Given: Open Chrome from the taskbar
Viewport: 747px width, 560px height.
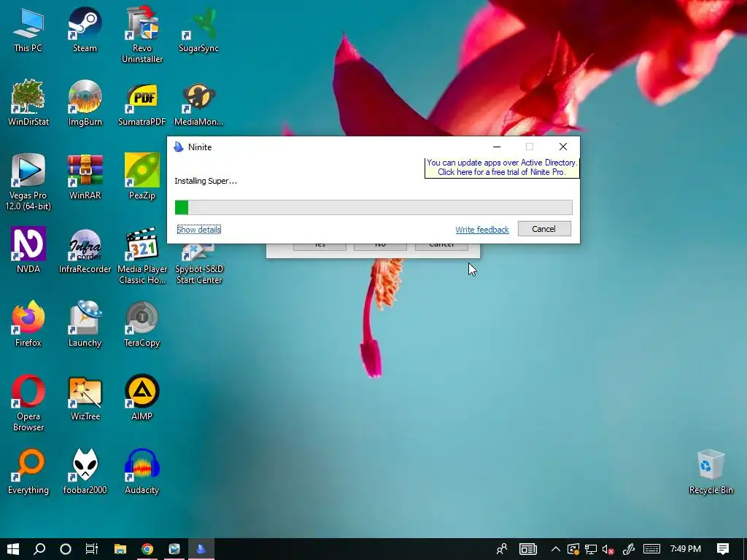Looking at the screenshot, I should 147,549.
